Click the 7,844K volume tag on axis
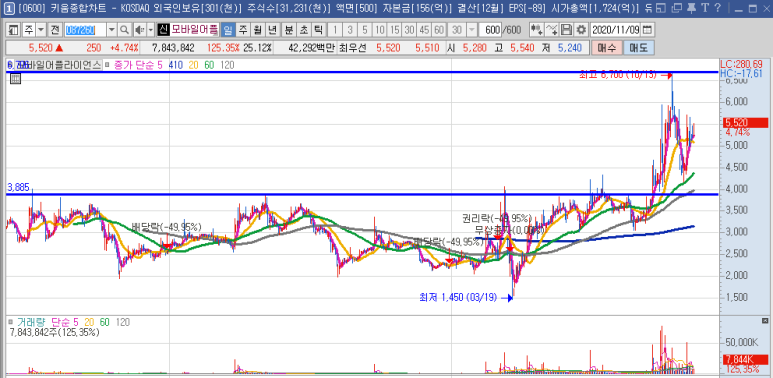This screenshot has width=773, height=378. coord(745,359)
